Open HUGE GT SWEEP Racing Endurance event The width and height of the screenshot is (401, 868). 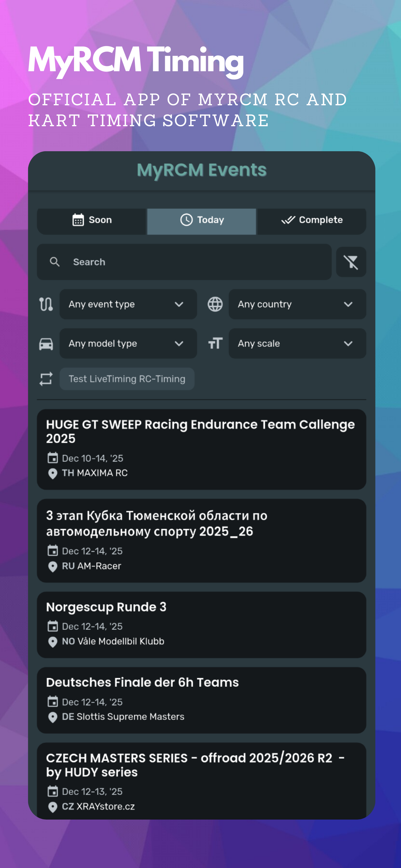pos(201,449)
